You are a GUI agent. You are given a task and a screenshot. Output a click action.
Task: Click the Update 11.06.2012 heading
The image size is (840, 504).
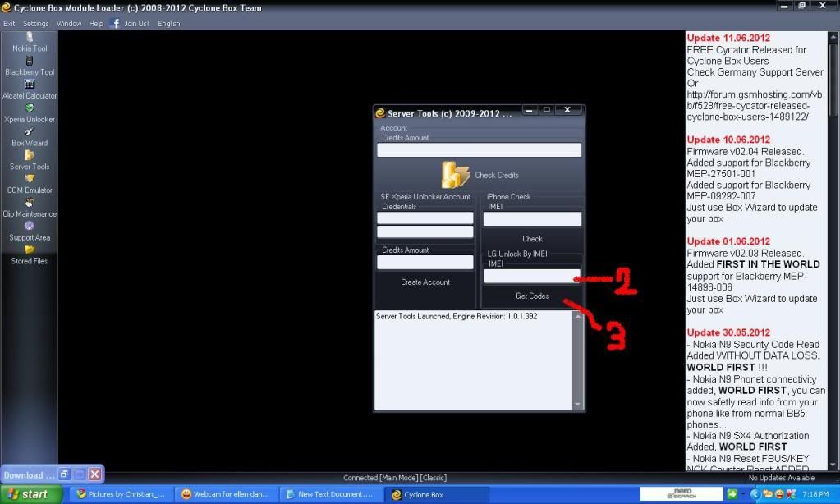728,38
